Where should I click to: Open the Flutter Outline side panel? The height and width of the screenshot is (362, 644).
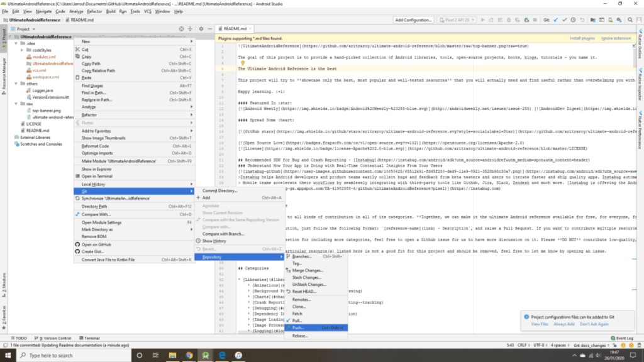pyautogui.click(x=640, y=47)
